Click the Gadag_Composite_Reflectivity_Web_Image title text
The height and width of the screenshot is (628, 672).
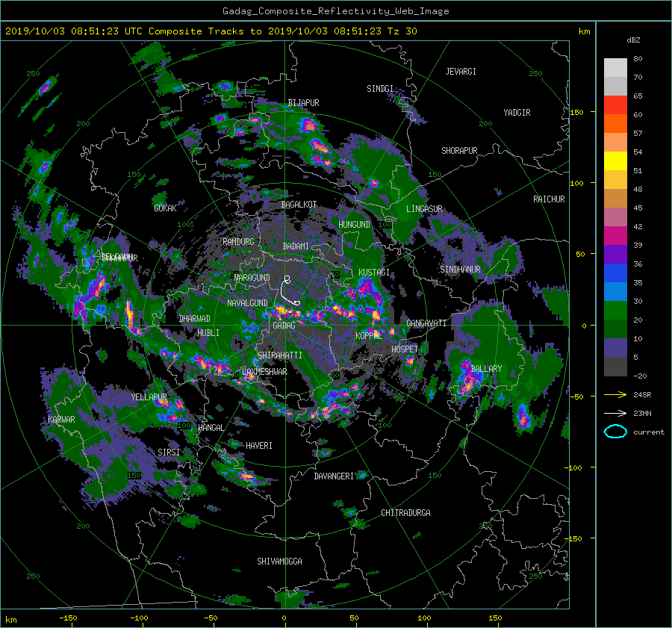(335, 11)
